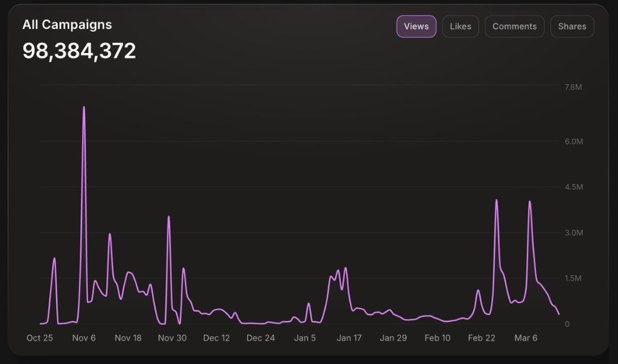Click the chart spike just after Mar 6
618x364 pixels.
529,202
